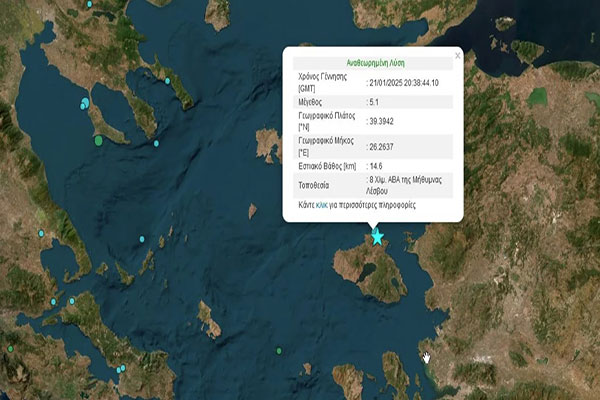This screenshot has width=600, height=400.
Task: Click the latitude value 39.3942
Action: (x=383, y=121)
